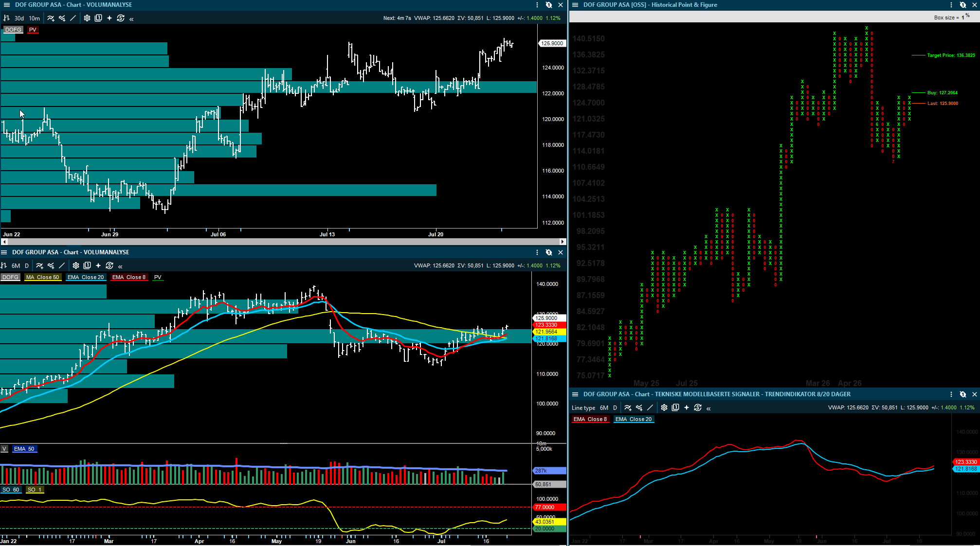Click the V volume label

point(4,449)
